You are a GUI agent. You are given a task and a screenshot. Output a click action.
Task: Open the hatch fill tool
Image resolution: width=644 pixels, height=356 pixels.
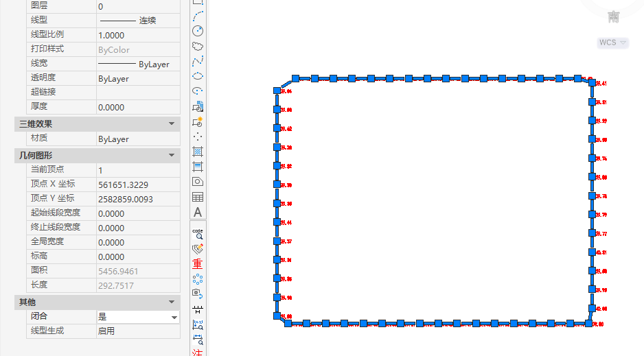[198, 151]
